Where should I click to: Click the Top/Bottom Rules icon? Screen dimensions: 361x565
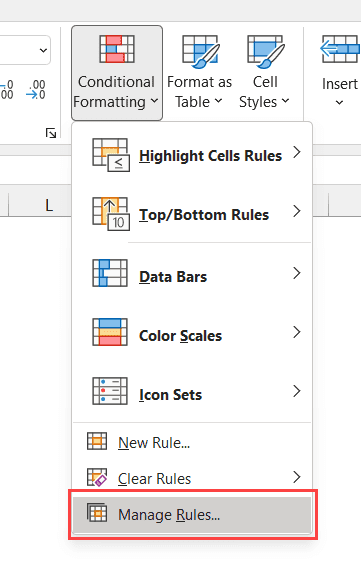pos(111,214)
